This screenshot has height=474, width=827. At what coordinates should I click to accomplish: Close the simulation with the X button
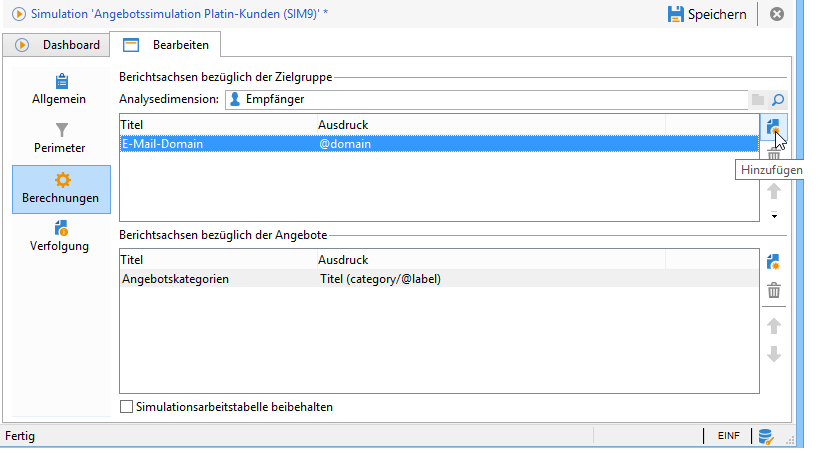click(776, 14)
